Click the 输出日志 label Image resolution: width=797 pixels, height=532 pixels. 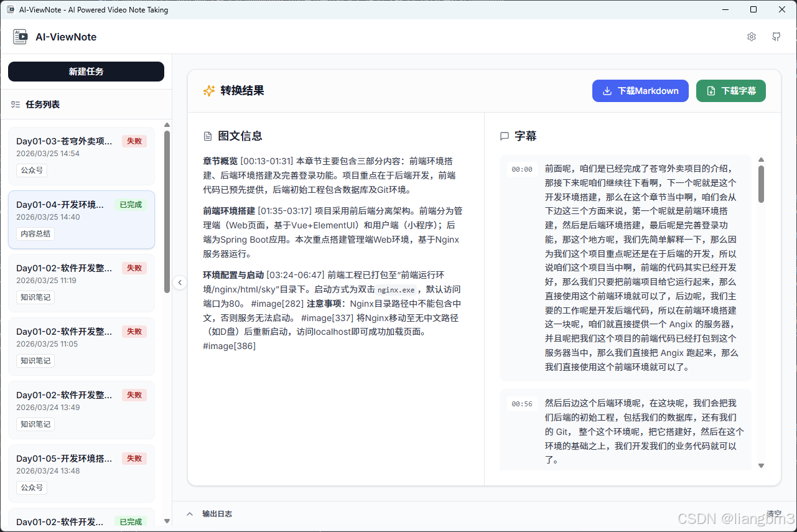[217, 514]
